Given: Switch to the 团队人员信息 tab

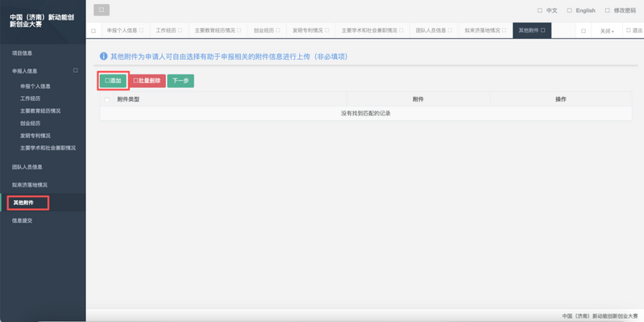Looking at the screenshot, I should coord(431,31).
